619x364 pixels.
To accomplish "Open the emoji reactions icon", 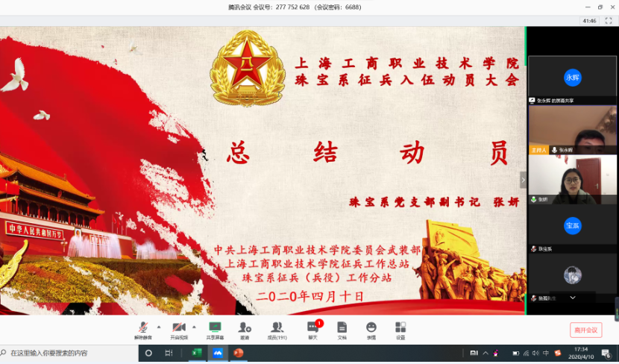I will pyautogui.click(x=371, y=328).
